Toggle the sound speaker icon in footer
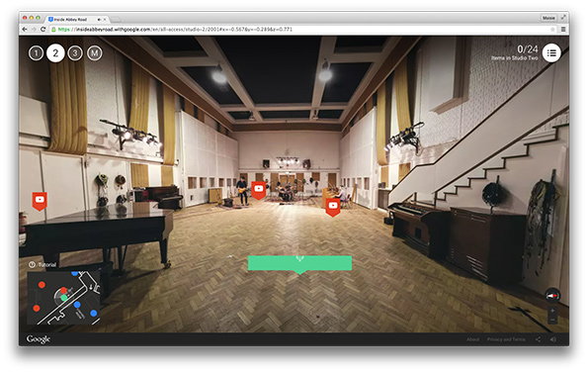Viewport: 588px width, 372px height. 553,339
